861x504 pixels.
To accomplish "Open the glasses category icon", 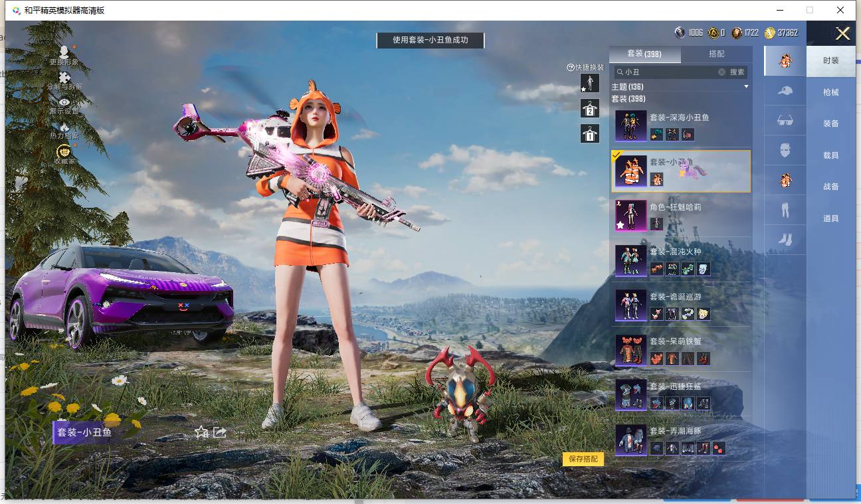I will click(785, 121).
